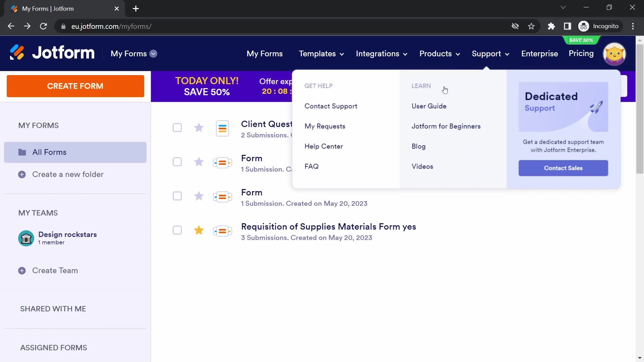Toggle checkbox beside Requisition of Supplies form
This screenshot has width=644, height=362.
177,230
